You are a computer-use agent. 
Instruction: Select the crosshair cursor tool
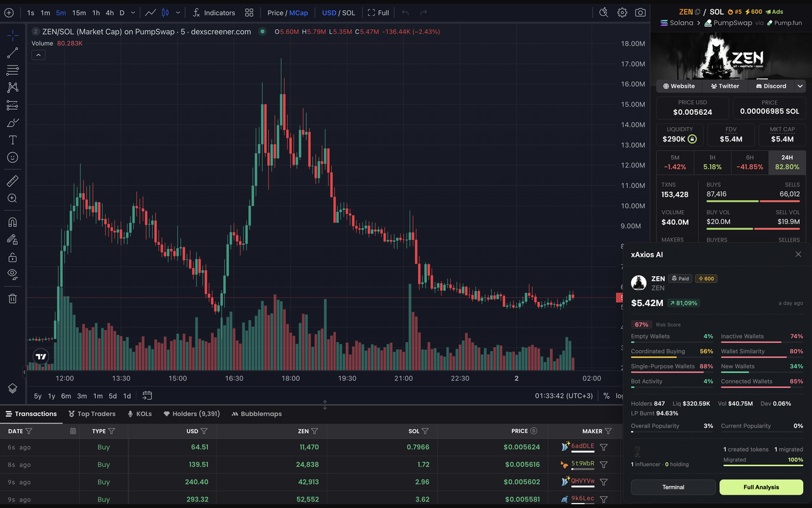click(12, 35)
